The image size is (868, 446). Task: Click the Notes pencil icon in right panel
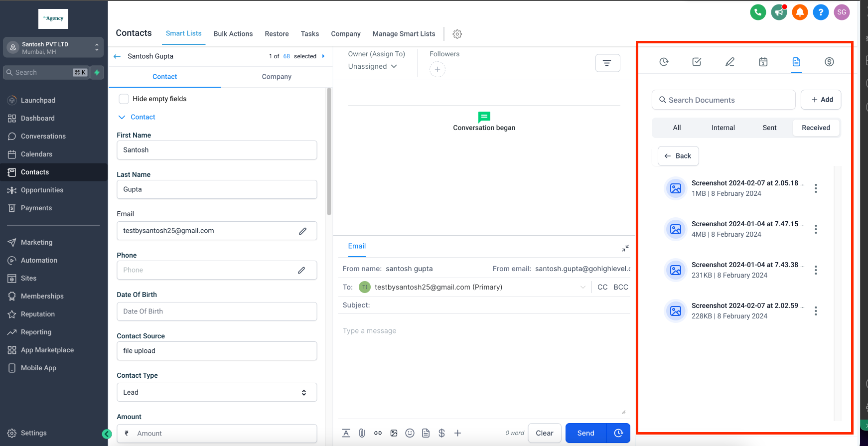730,62
